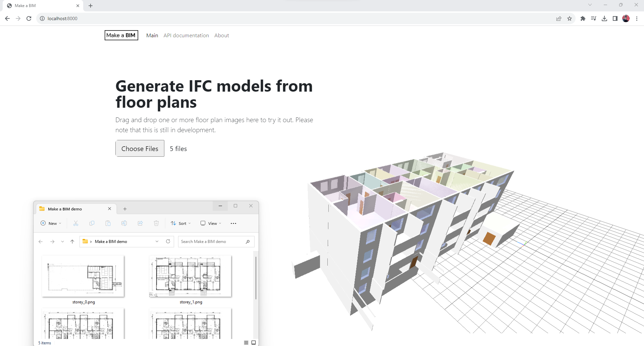This screenshot has height=346, width=644.
Task: Close the Make a BIM browser tab
Action: (78, 6)
